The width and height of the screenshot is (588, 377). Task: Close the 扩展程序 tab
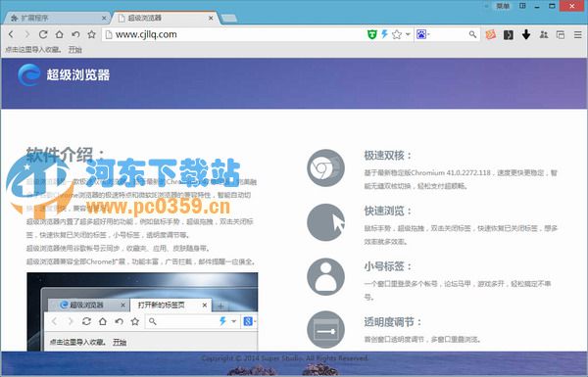point(104,18)
